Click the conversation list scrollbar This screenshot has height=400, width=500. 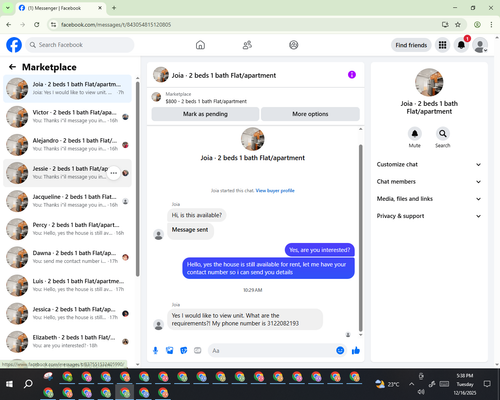click(x=137, y=179)
